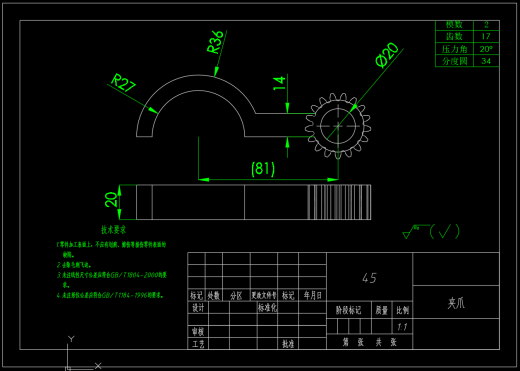Select the 20 thickness dimension on side view

111,199
